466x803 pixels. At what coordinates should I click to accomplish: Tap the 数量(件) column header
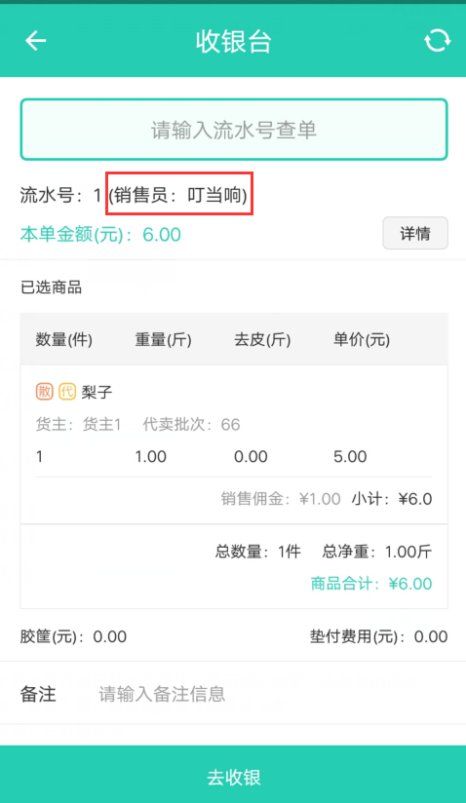pyautogui.click(x=64, y=340)
